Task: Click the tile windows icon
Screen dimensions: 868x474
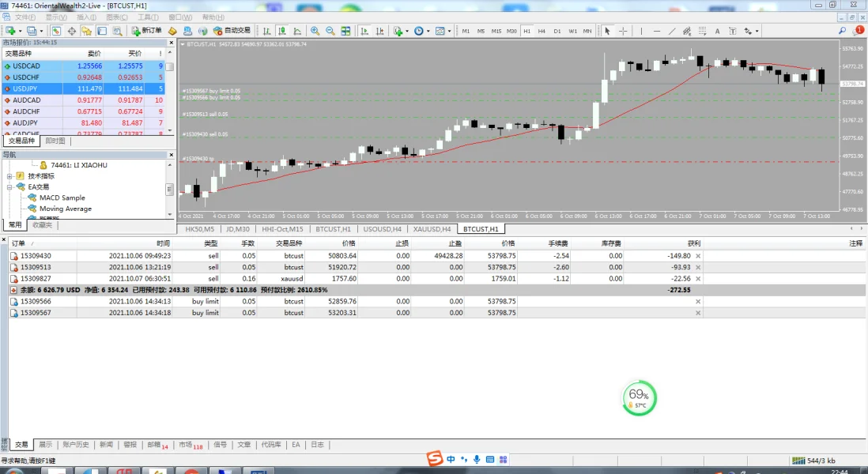Action: tap(345, 31)
